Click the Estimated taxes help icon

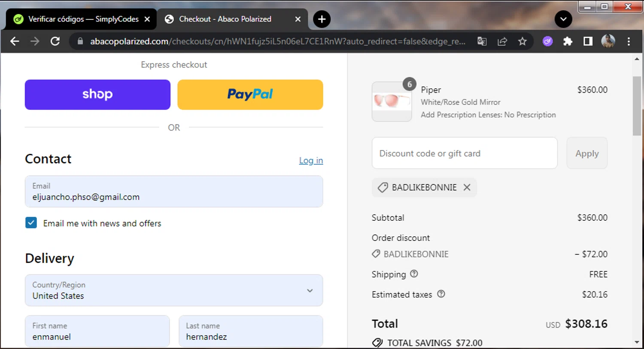[441, 294]
